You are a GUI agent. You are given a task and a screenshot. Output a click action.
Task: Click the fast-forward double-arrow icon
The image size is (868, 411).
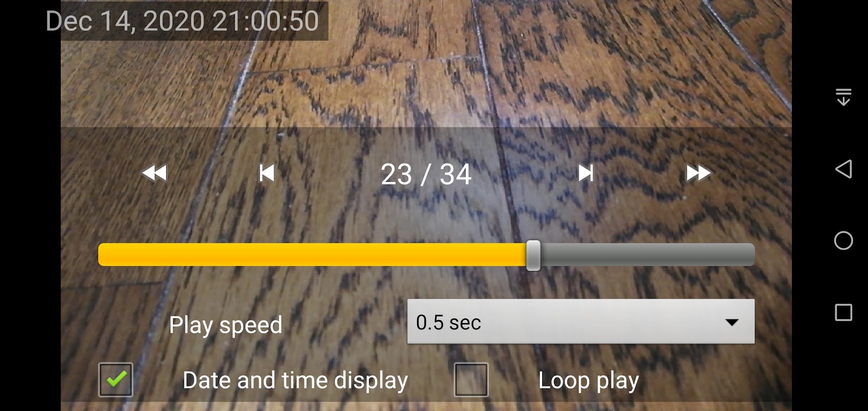tap(698, 173)
